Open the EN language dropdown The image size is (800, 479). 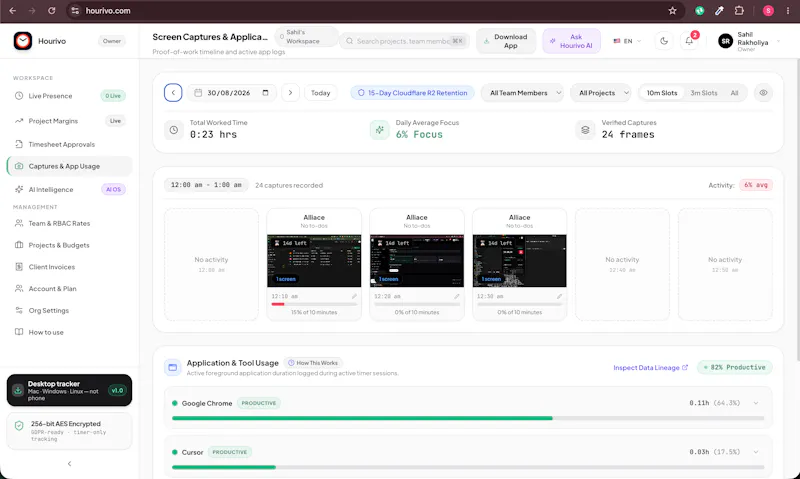click(x=627, y=41)
